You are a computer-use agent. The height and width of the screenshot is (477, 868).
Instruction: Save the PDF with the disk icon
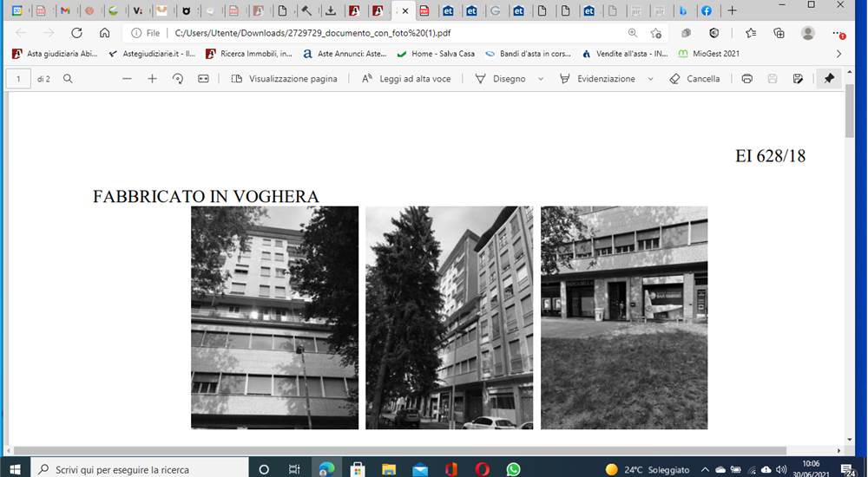click(773, 79)
